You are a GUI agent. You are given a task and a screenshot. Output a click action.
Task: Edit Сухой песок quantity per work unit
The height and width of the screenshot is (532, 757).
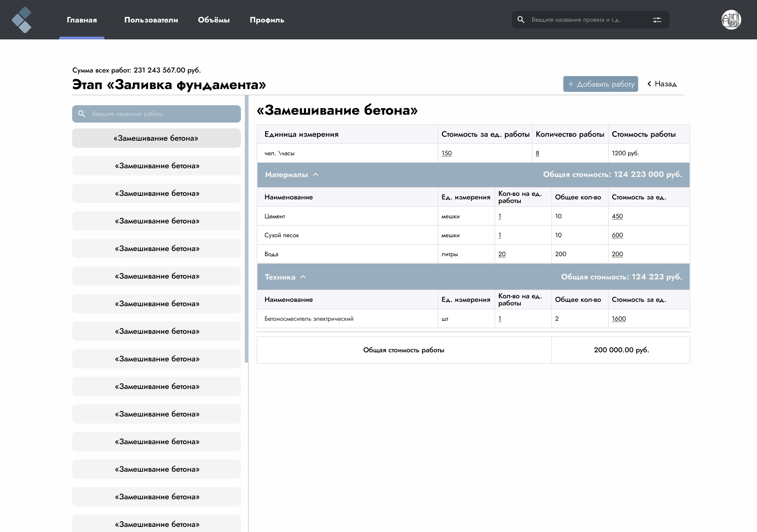point(500,235)
